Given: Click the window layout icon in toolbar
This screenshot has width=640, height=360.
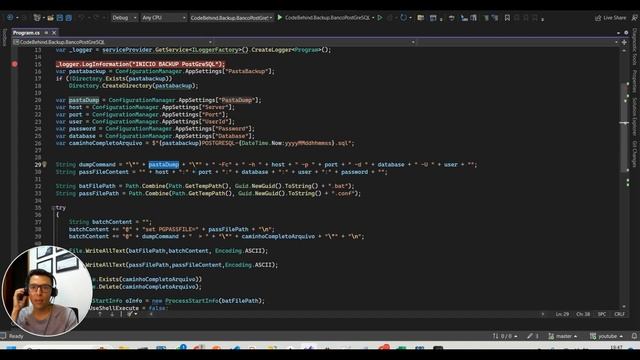Looking at the screenshot, I should coord(433,18).
